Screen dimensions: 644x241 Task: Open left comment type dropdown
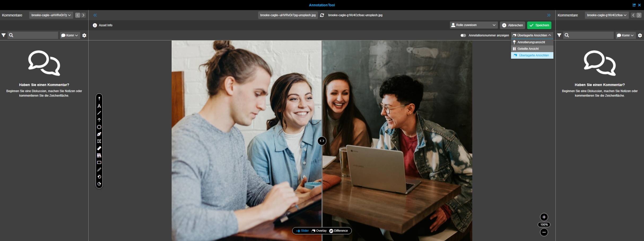coord(70,35)
